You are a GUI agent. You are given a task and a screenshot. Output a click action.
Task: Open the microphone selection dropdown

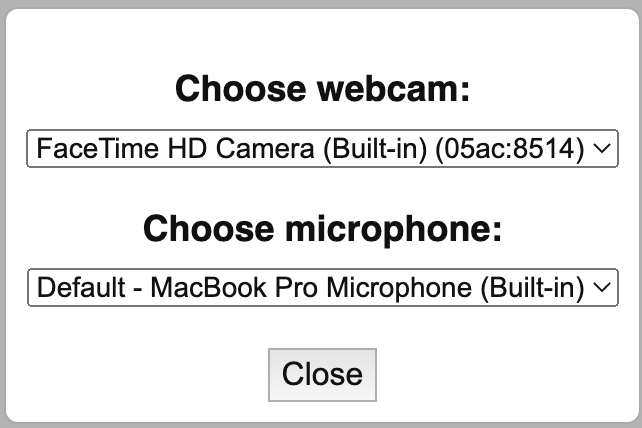click(x=322, y=288)
